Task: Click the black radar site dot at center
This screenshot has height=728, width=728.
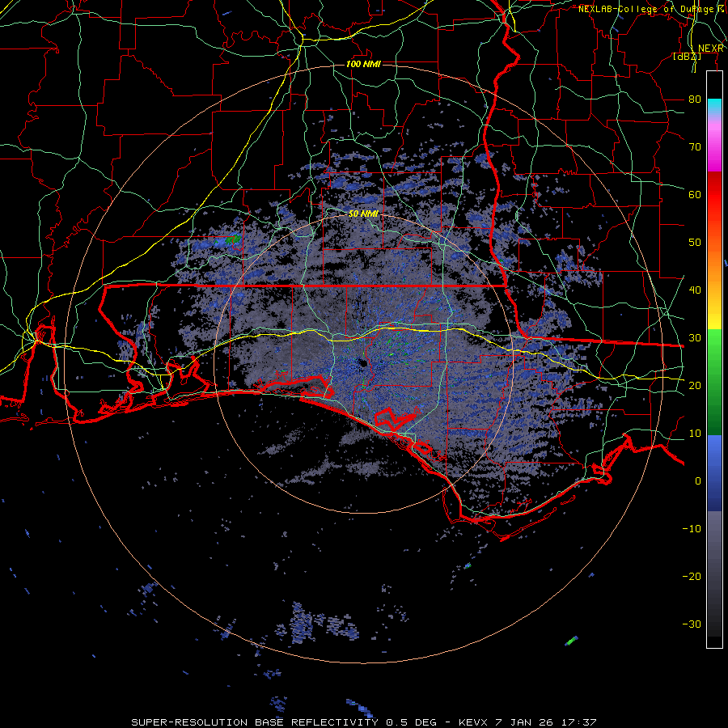Action: pos(363,363)
